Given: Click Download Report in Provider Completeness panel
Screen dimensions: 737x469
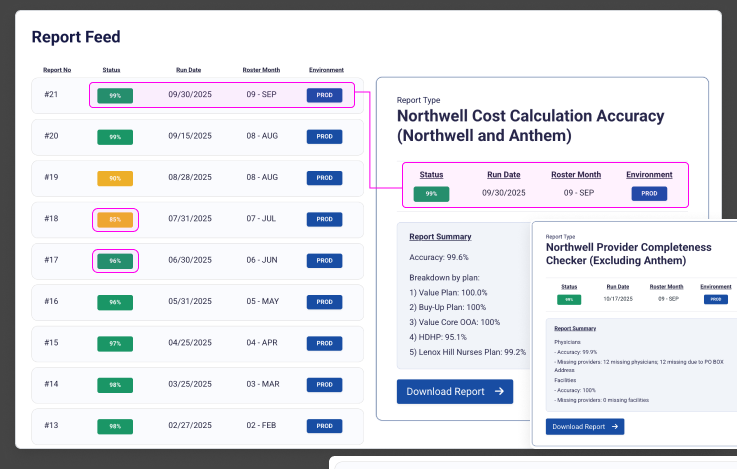Looking at the screenshot, I should click(x=585, y=426).
